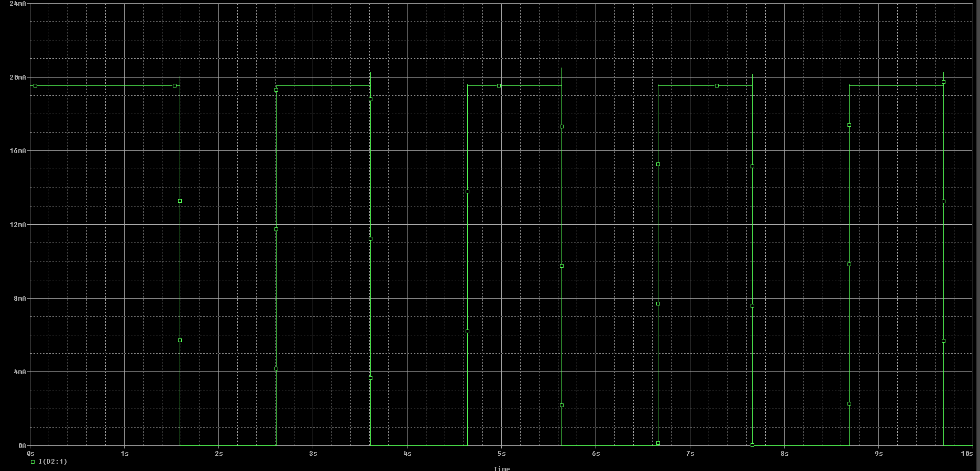
Task: Click the 7s label on the time axis
Action: coord(690,454)
